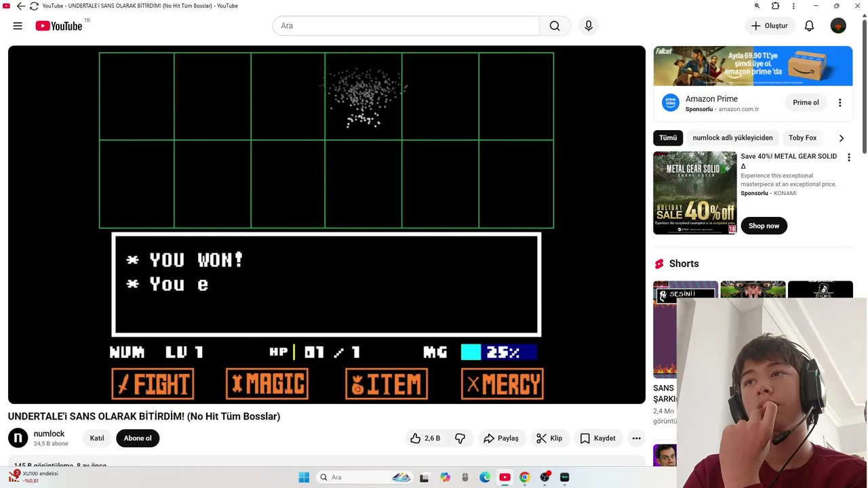This screenshot has width=868, height=488.
Task: Open the amazon.com.tr sponsor link
Action: (x=738, y=109)
